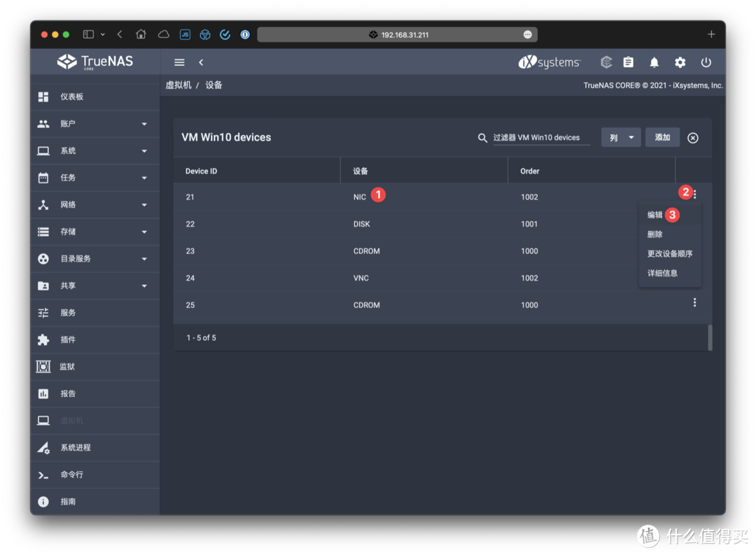Open the Task Manager clipboard icon
The height and width of the screenshot is (555, 756).
point(628,62)
